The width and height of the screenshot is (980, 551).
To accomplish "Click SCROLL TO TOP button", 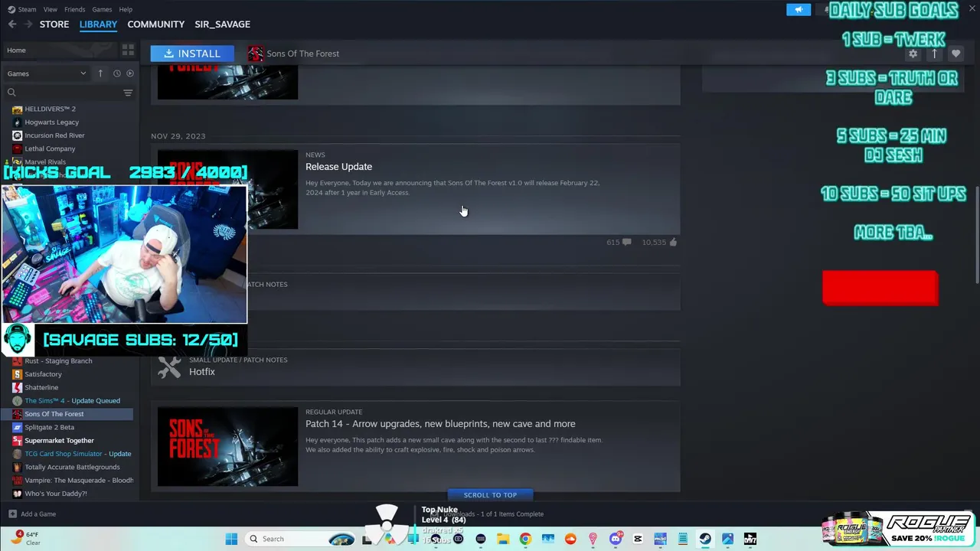I will point(490,495).
